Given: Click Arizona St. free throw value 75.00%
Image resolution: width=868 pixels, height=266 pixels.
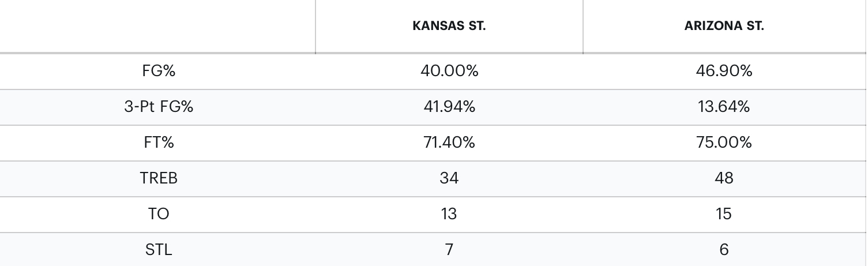Looking at the screenshot, I should (724, 143).
